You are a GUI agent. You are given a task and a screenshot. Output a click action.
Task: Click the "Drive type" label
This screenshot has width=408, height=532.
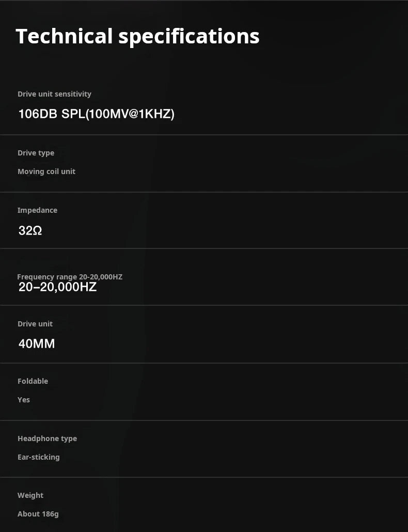[36, 153]
